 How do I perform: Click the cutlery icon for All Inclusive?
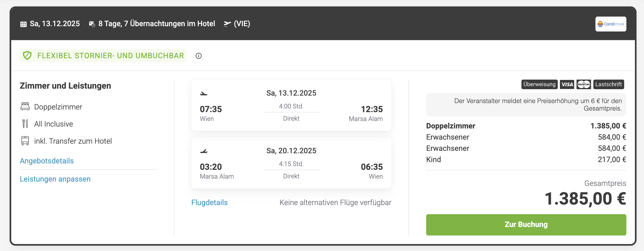click(x=25, y=124)
